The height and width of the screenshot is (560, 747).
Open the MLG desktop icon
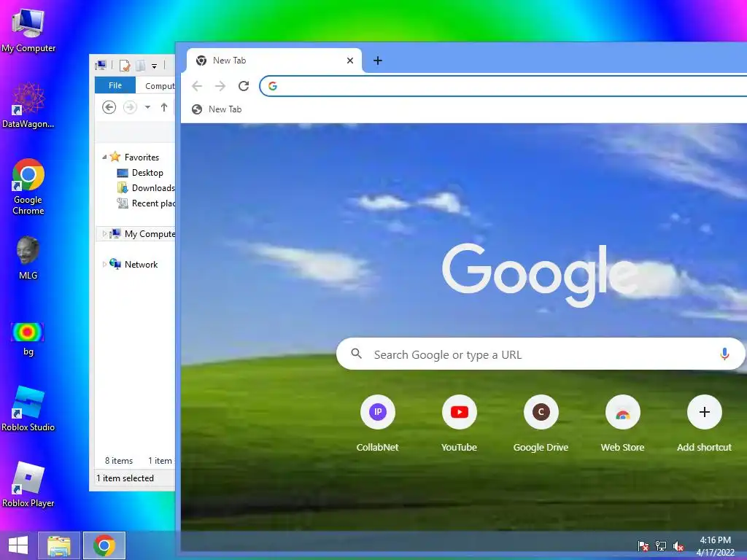tap(28, 257)
